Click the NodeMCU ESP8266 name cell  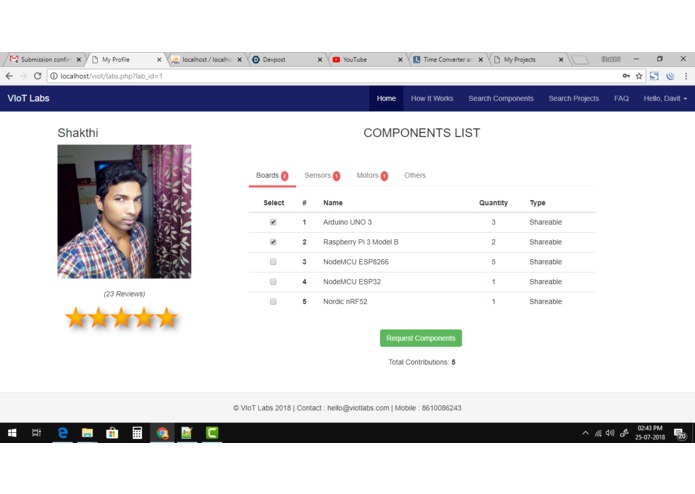(356, 262)
